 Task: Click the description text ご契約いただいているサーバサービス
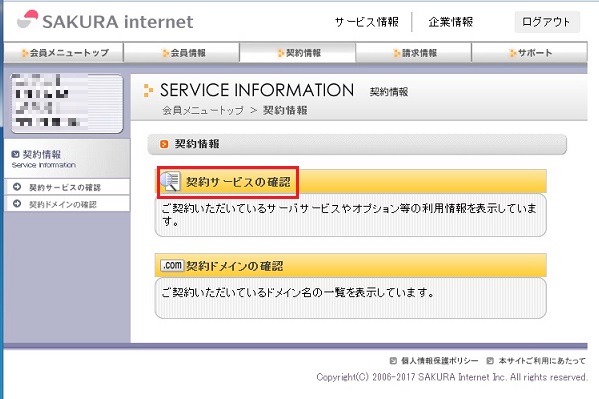[x=349, y=214]
